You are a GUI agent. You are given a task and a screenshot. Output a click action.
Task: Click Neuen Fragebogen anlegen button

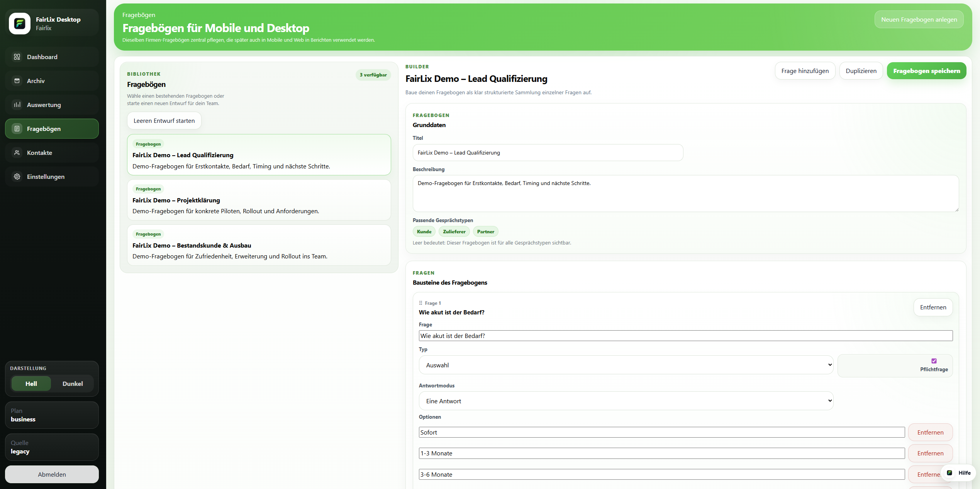919,19
